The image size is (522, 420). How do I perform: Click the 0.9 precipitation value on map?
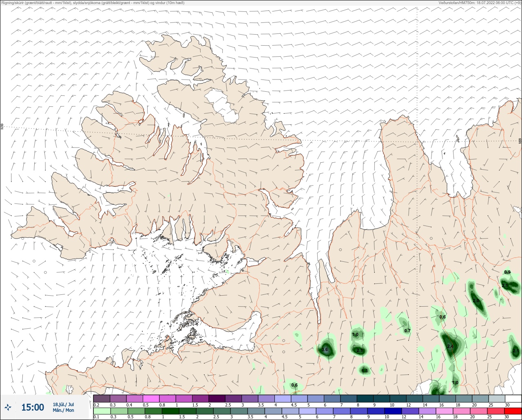tap(507, 272)
